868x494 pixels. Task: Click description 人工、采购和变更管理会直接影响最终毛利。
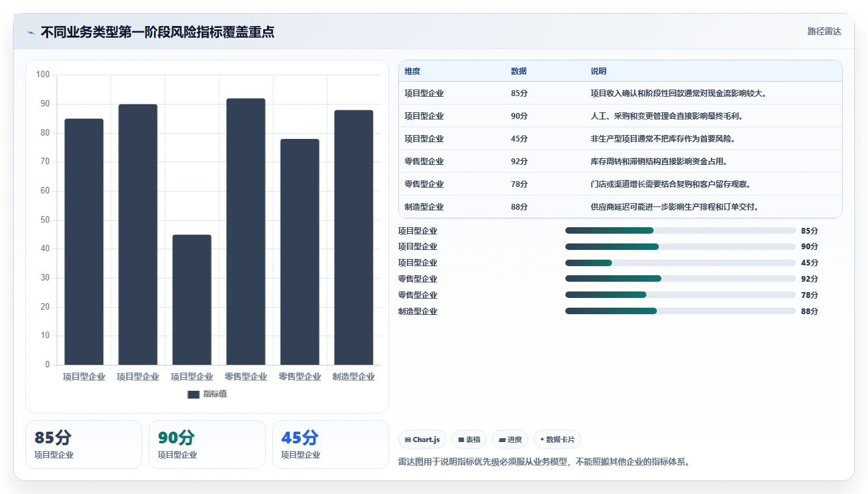point(667,116)
